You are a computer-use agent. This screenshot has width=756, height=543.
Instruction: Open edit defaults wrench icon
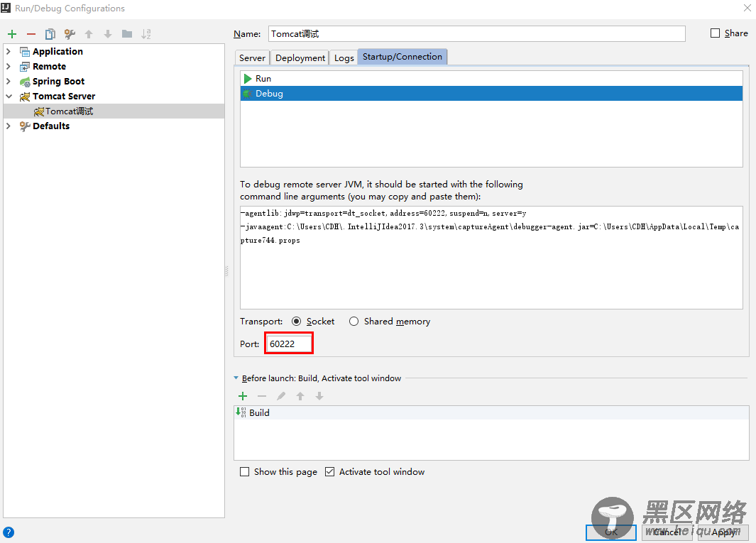coord(70,34)
